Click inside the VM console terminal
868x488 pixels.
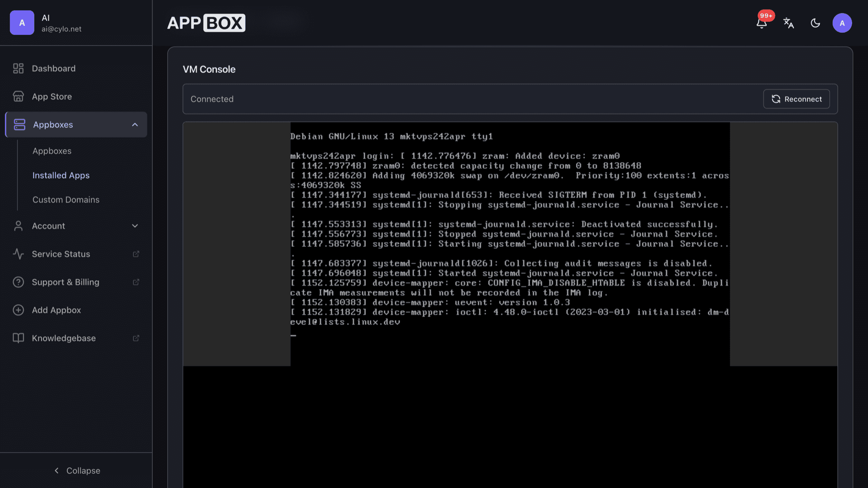[510, 244]
